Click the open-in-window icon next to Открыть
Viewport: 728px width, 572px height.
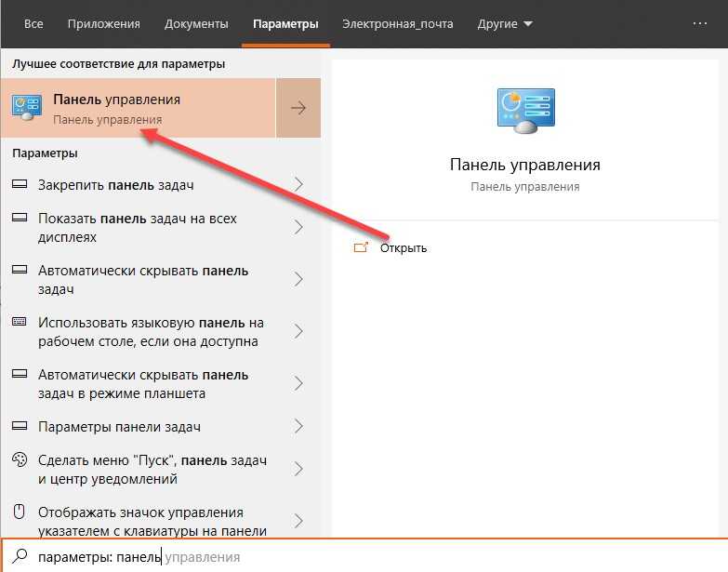pos(361,247)
